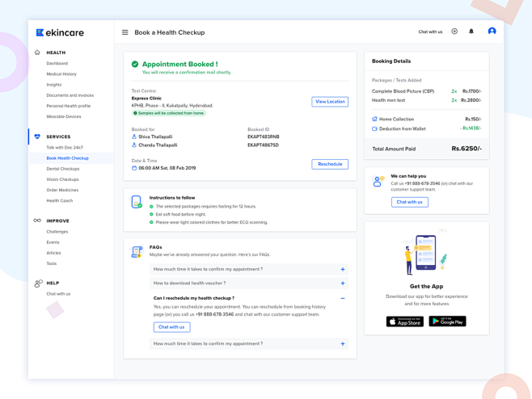Click the Complete Blood Picture (CBP) row
The height and width of the screenshot is (399, 532).
tap(426, 91)
